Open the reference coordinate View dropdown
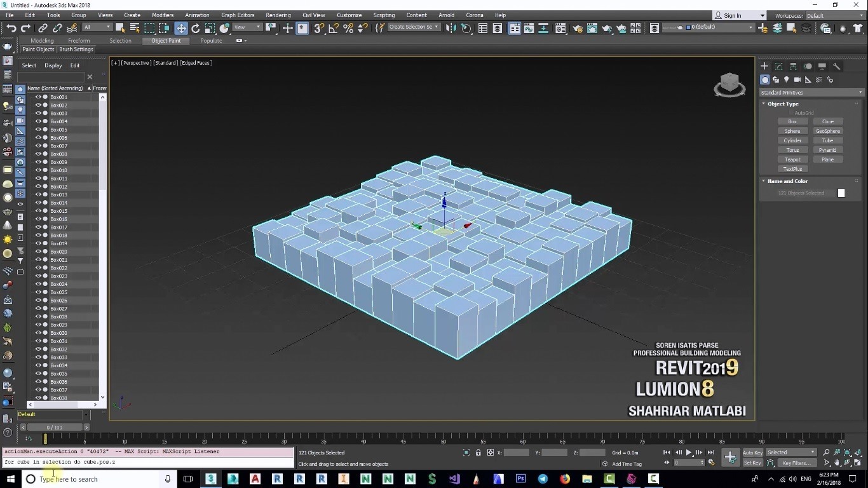This screenshot has height=488, width=868. (x=247, y=27)
